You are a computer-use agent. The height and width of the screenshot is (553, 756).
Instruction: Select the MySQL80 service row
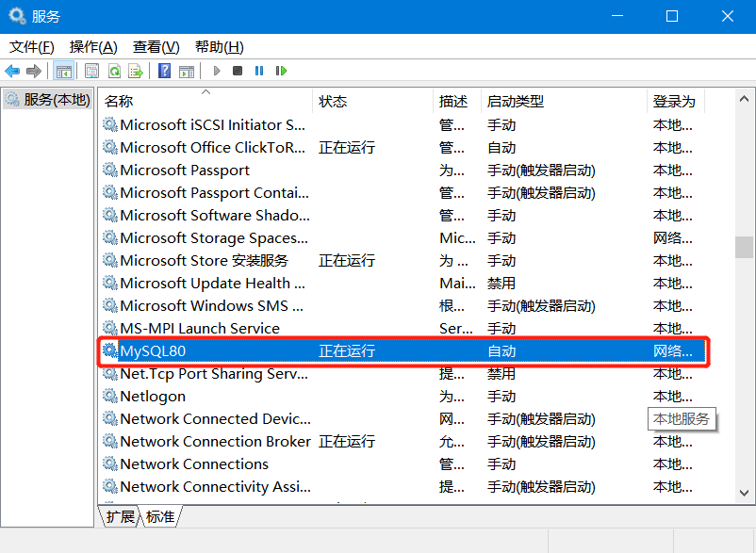[403, 350]
